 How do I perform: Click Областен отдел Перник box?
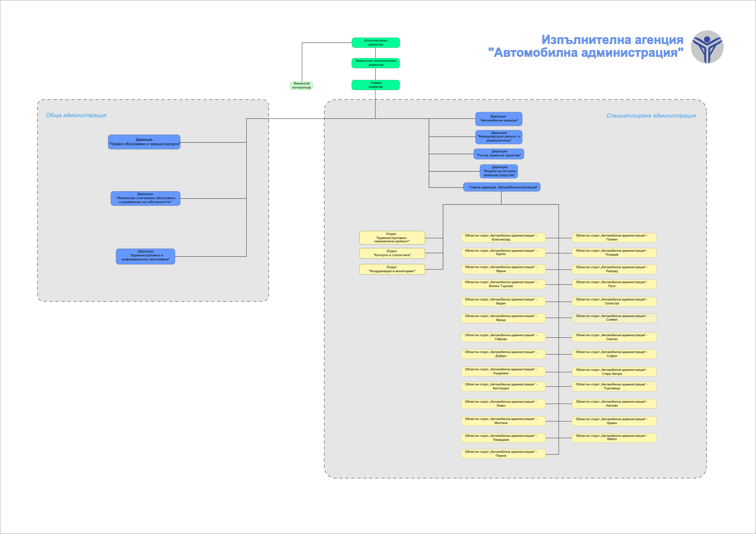[503, 454]
